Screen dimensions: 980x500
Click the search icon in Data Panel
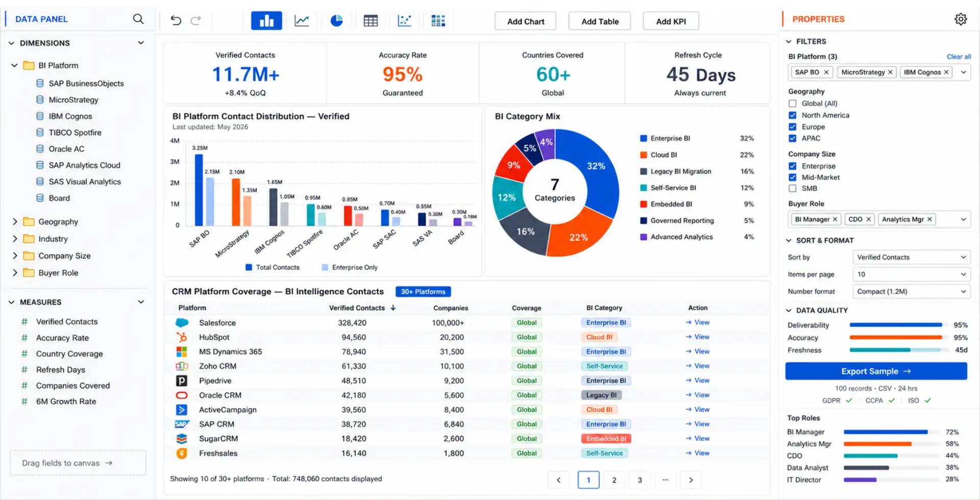[x=138, y=19]
